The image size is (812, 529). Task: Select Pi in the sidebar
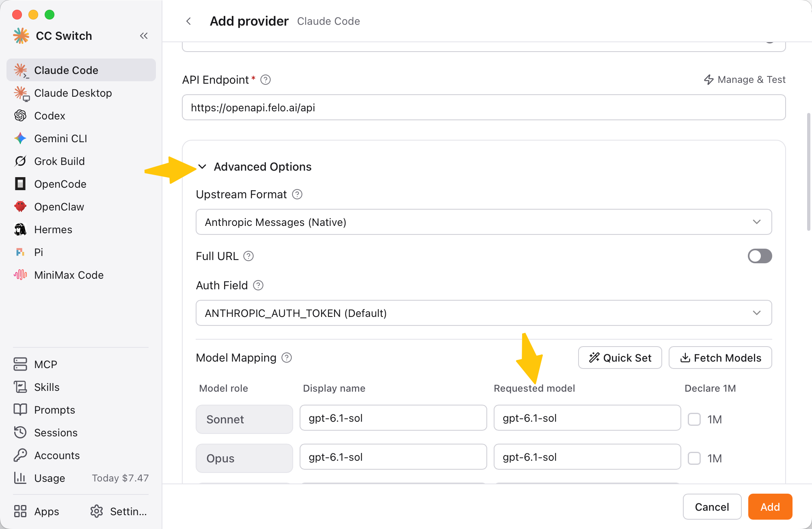81,252
